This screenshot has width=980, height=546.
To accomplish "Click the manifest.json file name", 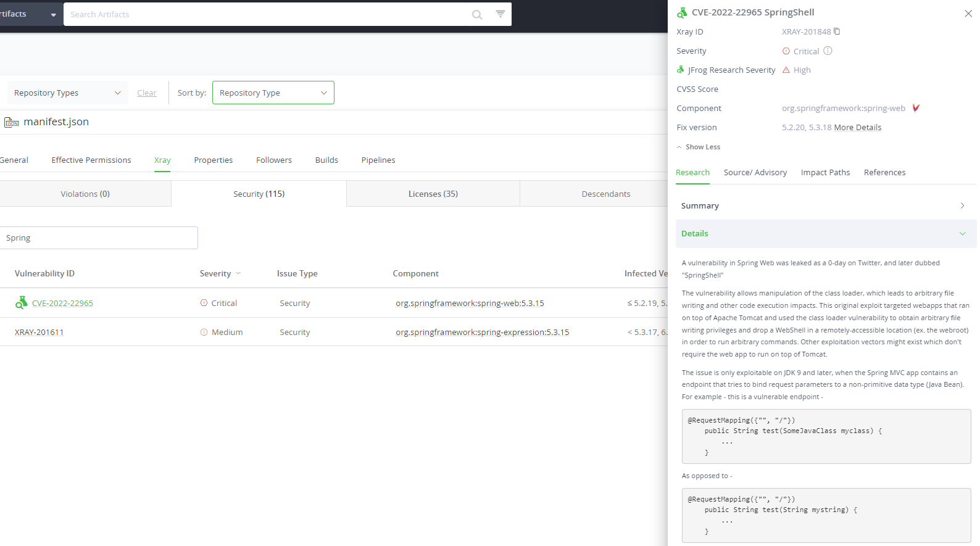I will pyautogui.click(x=56, y=122).
